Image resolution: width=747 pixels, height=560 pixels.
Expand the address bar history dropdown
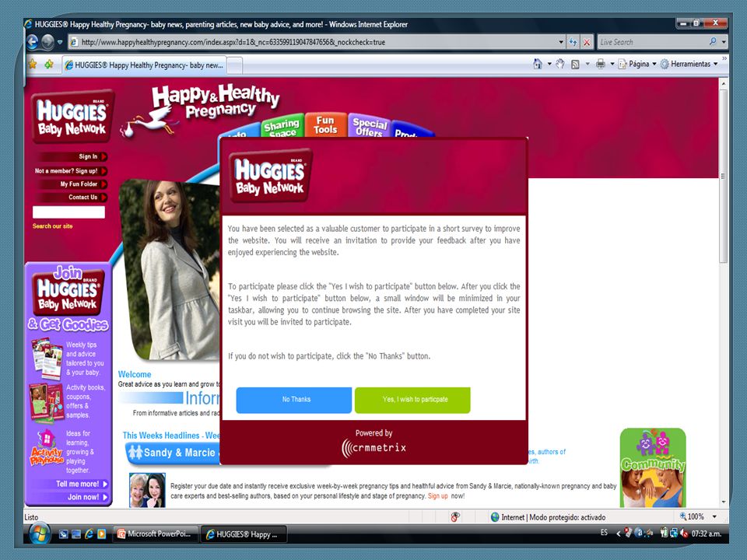[x=561, y=42]
